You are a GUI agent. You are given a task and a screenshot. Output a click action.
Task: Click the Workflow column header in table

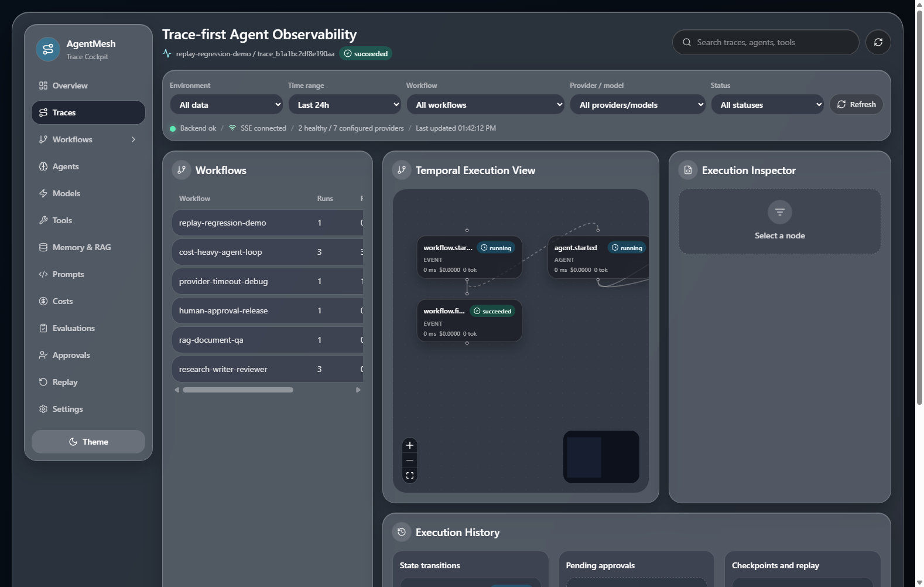[x=194, y=199]
